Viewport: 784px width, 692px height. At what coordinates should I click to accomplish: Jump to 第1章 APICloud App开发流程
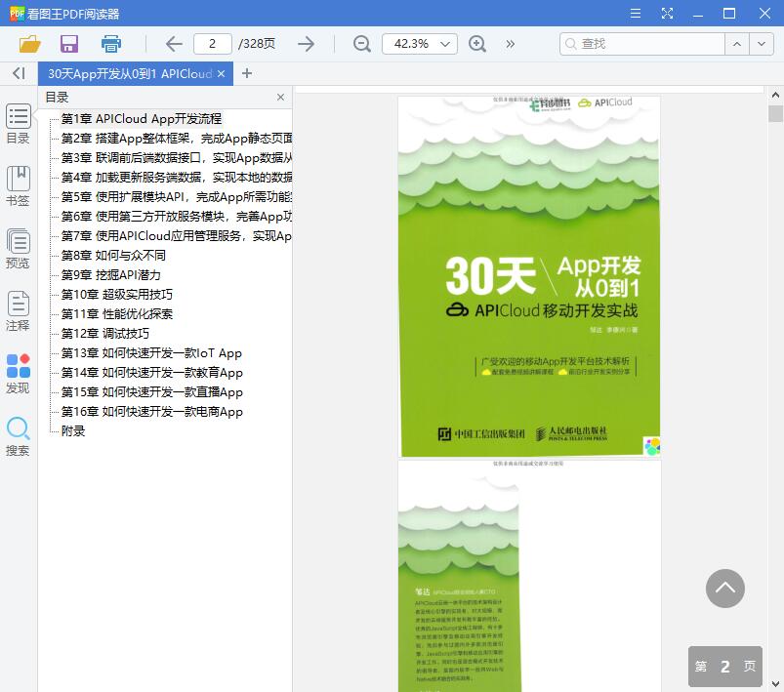click(x=141, y=118)
